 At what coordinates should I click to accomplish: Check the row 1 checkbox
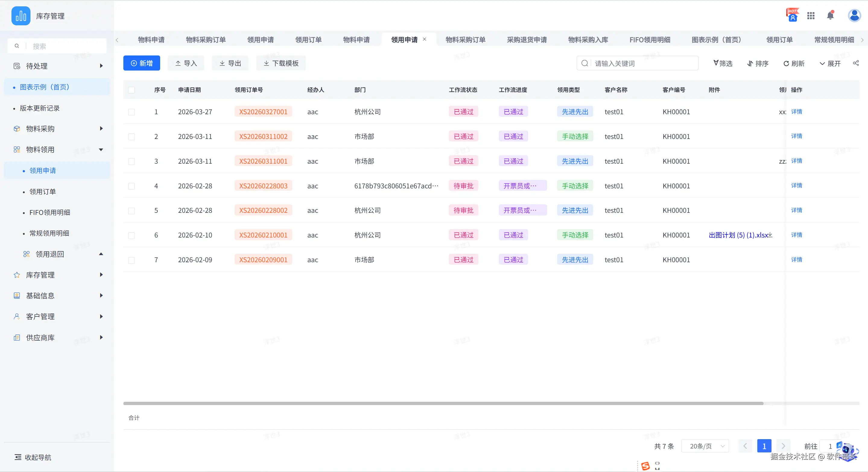click(x=131, y=112)
